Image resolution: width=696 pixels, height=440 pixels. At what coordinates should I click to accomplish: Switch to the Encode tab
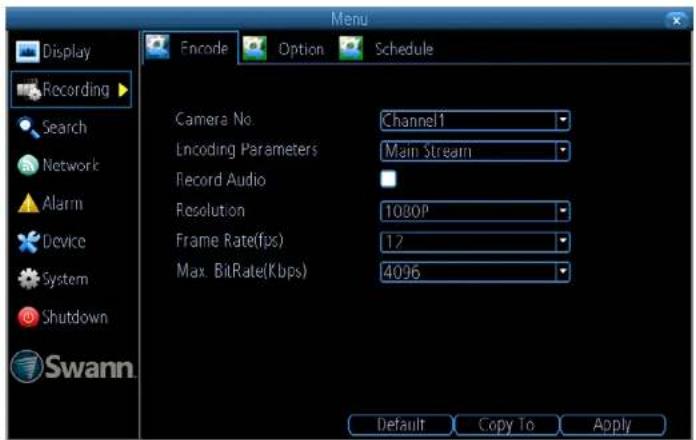[x=190, y=48]
